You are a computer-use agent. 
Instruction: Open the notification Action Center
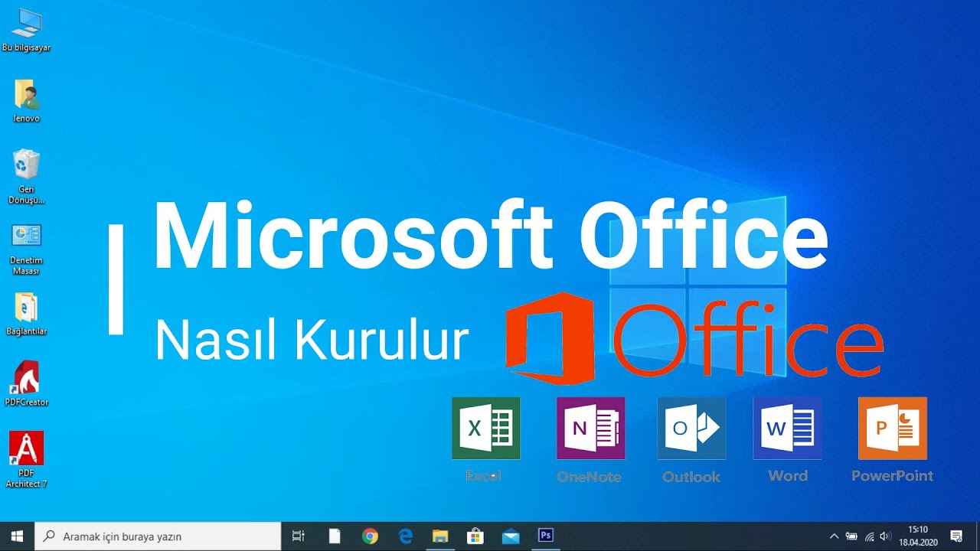pos(956,536)
